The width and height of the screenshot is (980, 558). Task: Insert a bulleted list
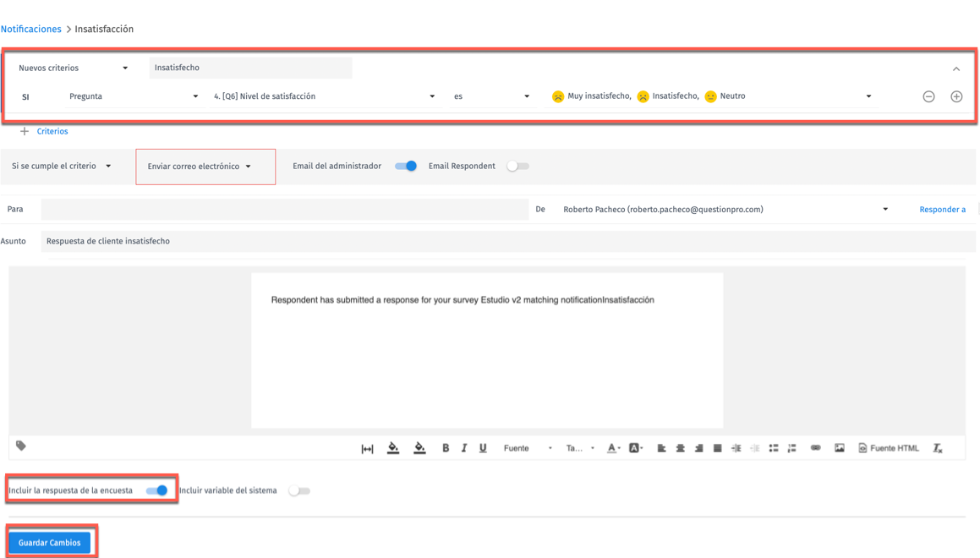pyautogui.click(x=774, y=448)
